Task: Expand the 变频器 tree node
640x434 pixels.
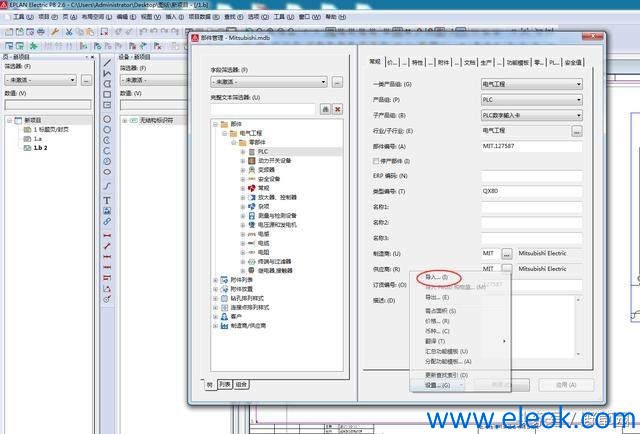Action: 243,170
